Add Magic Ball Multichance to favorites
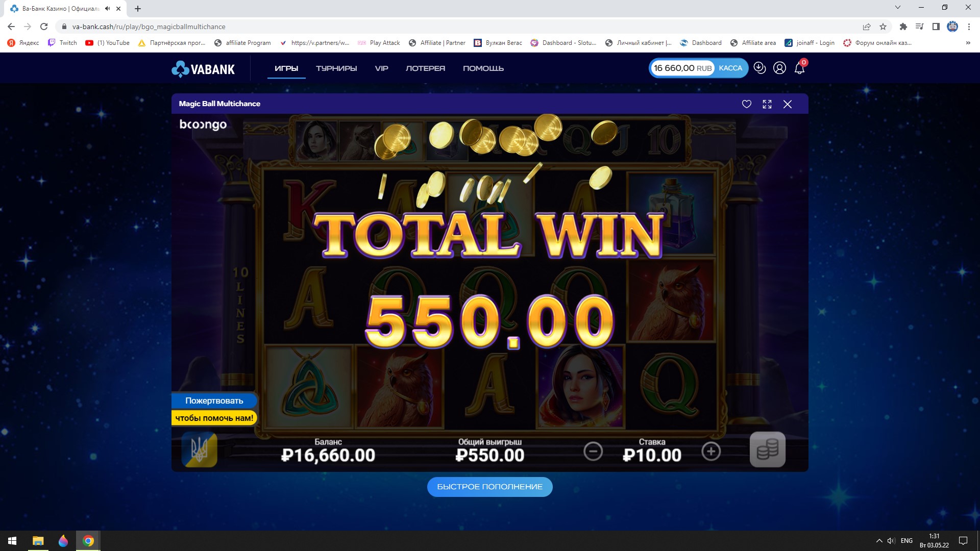Viewport: 980px width, 551px height. click(746, 104)
